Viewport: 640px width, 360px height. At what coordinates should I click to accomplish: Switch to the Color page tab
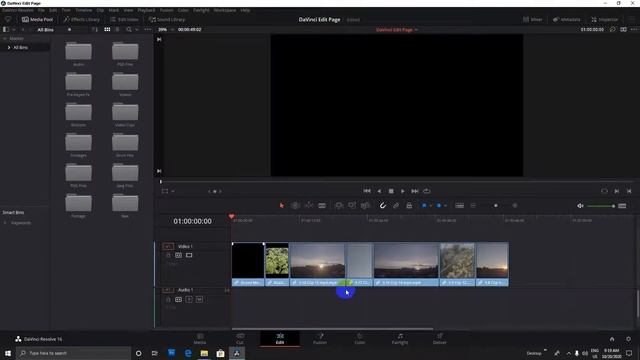point(360,338)
